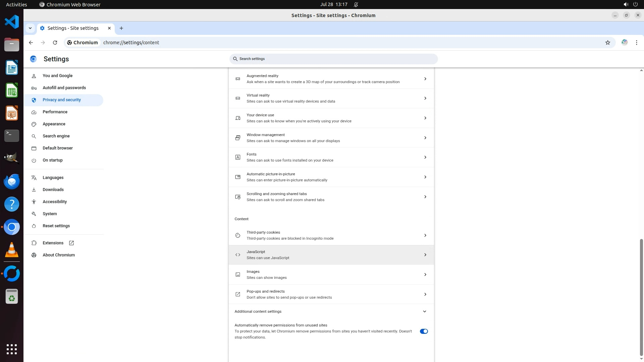Screen dimensions: 644x362
Task: Click the page vertical scrollbar
Action: [641, 297]
